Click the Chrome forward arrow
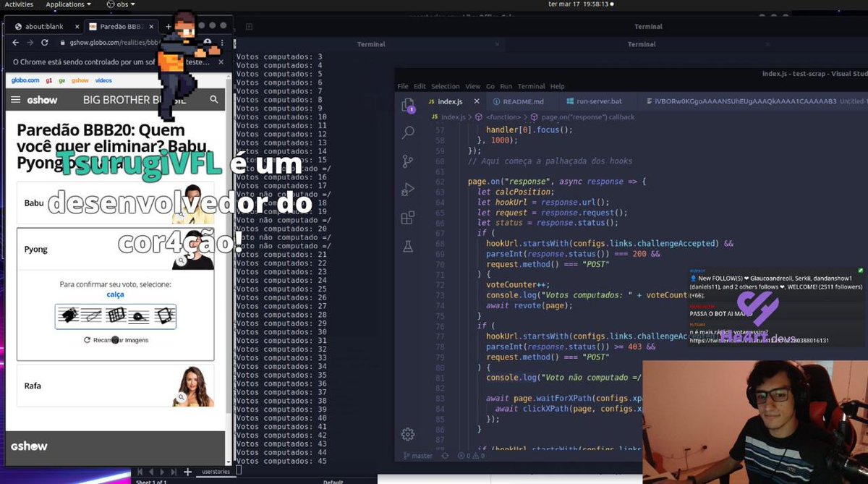Viewport: 868px width, 484px height. (x=30, y=43)
